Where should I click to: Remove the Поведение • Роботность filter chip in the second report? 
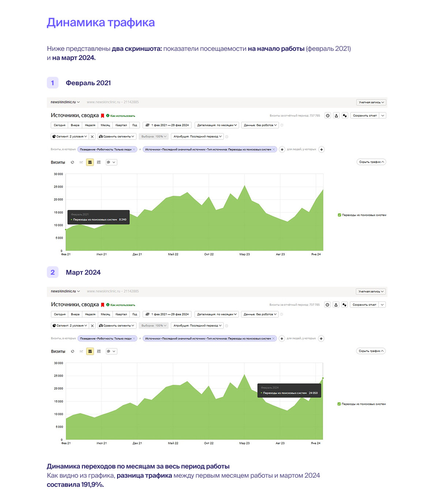[134, 339]
